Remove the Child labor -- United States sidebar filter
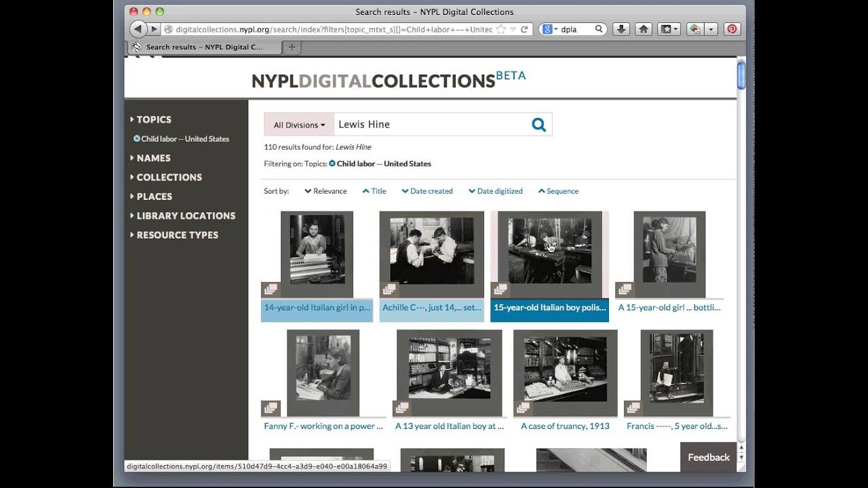868x488 pixels. (x=137, y=138)
